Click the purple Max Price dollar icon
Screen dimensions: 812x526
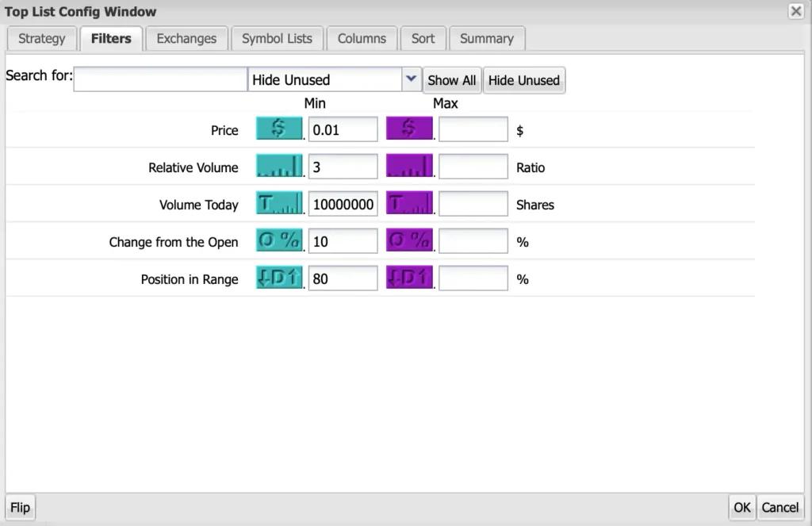[x=409, y=129]
